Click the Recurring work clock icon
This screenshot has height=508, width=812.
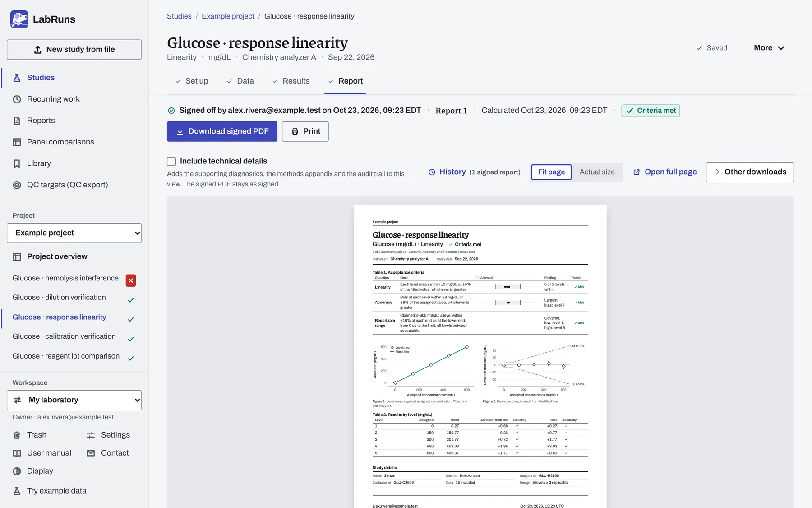[x=17, y=99]
